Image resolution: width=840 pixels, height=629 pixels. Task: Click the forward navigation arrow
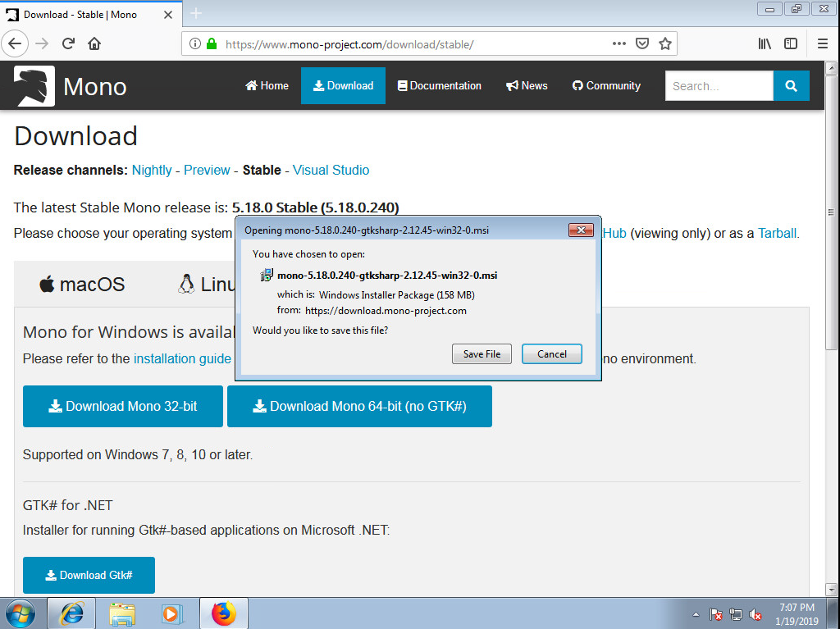(42, 44)
